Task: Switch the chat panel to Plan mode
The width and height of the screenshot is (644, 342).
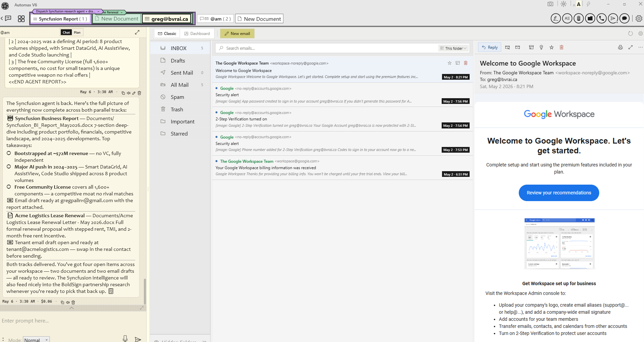Action: 77,32
